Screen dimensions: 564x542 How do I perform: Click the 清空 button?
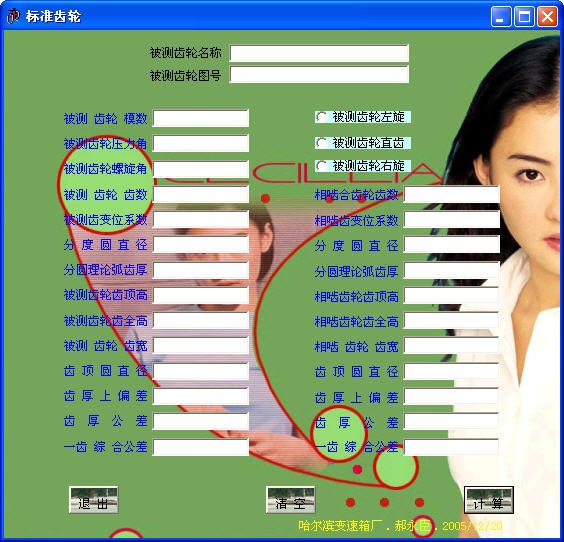tap(291, 500)
